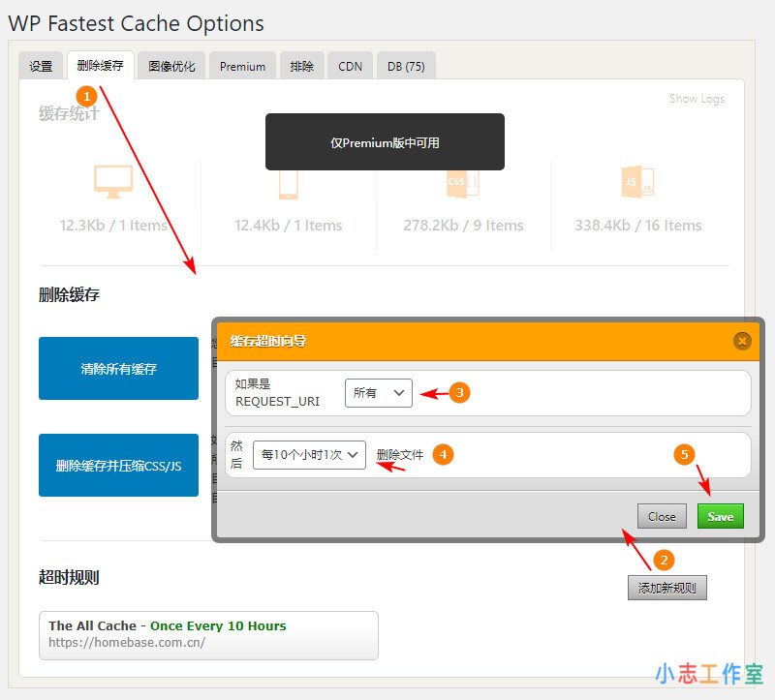Click the Close button in wizard
Image resolution: width=775 pixels, height=700 pixels.
tap(662, 516)
